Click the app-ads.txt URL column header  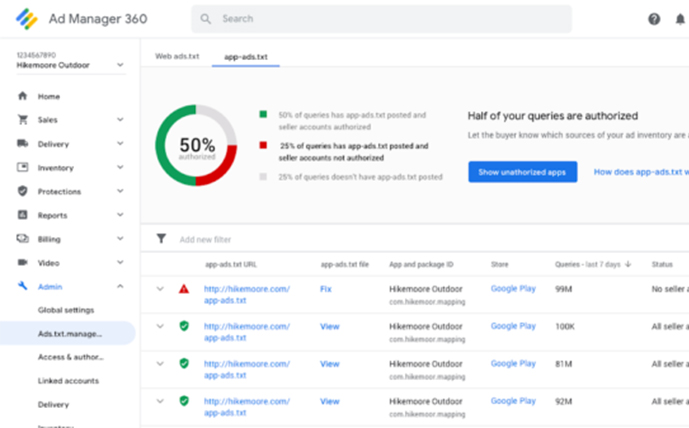231,264
